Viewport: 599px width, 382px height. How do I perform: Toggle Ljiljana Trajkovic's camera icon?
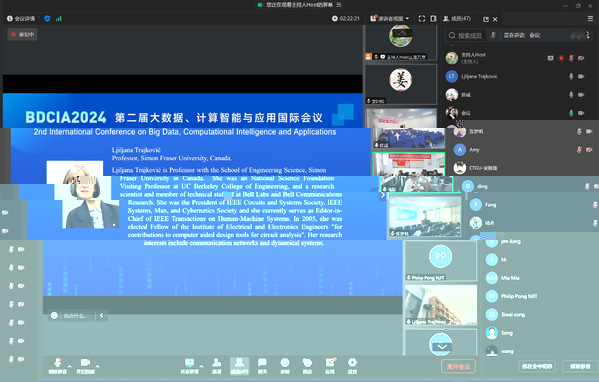click(x=581, y=76)
